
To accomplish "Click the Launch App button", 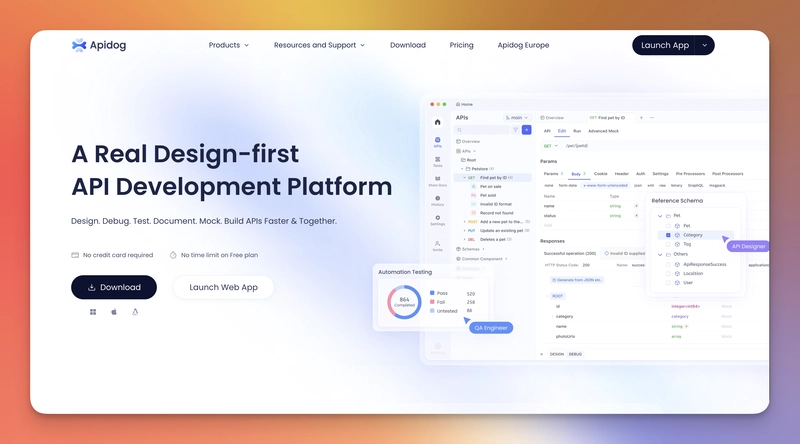I will (x=664, y=45).
